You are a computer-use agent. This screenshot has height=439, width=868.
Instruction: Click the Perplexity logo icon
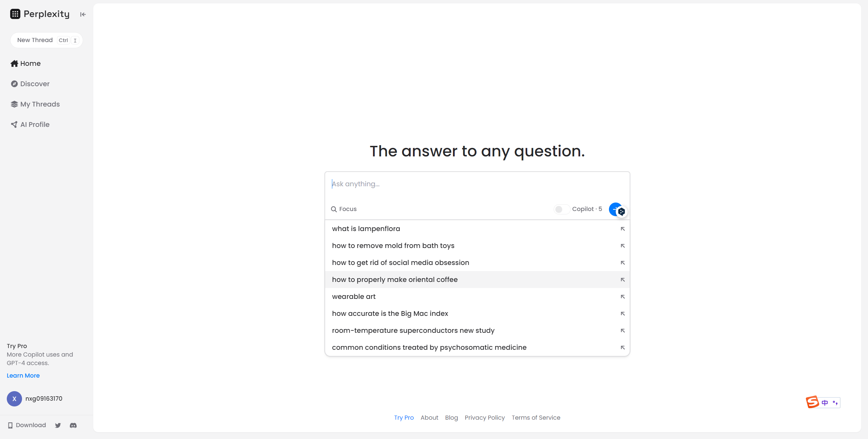pos(15,14)
